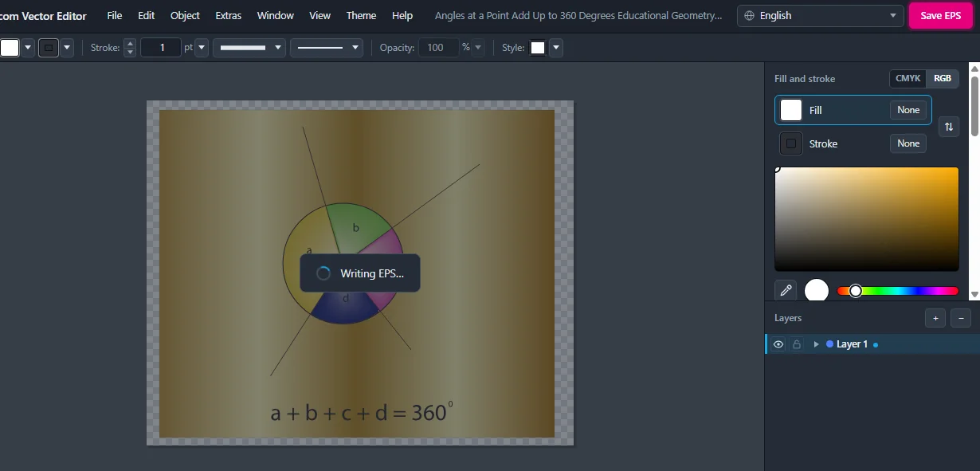Click the Layers panel heading
Viewport: 980px width, 471px height.
pos(788,318)
